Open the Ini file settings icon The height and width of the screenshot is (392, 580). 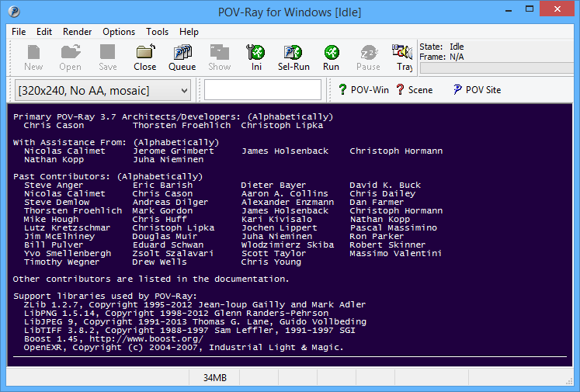(256, 57)
